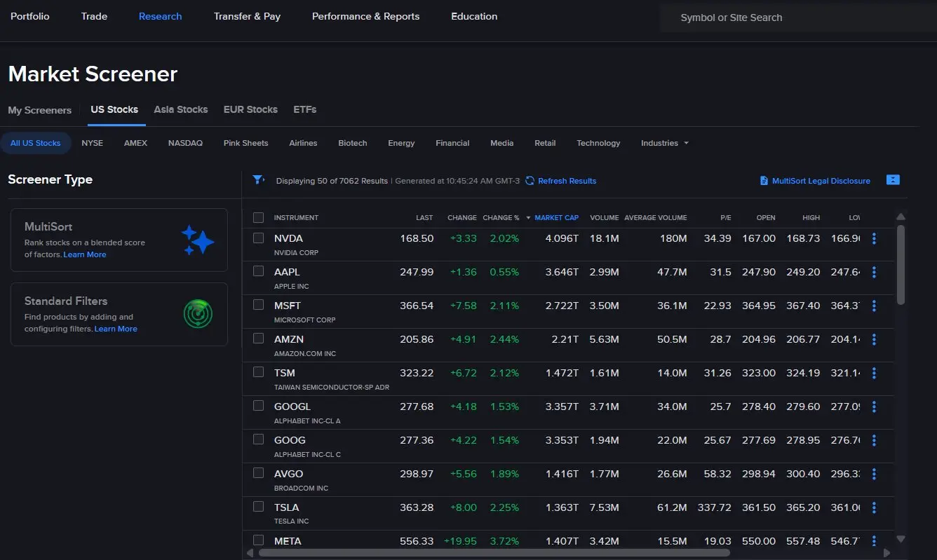The width and height of the screenshot is (937, 560).
Task: Click the table's scroll-down arrow
Action: coord(901,539)
